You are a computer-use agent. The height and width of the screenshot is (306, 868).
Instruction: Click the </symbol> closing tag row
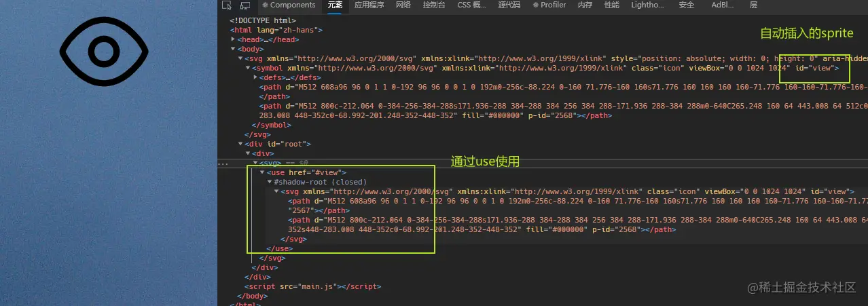pos(270,125)
